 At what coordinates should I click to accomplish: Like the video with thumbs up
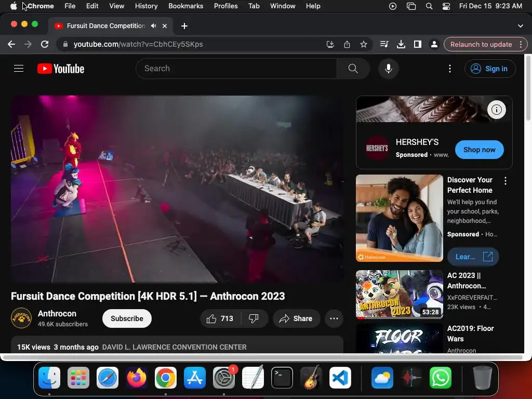[x=220, y=318]
